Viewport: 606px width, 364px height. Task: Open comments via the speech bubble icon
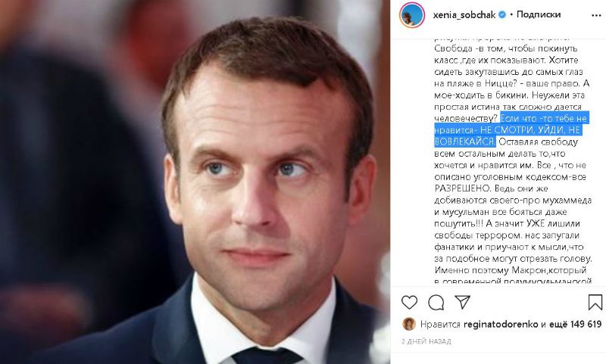click(436, 303)
